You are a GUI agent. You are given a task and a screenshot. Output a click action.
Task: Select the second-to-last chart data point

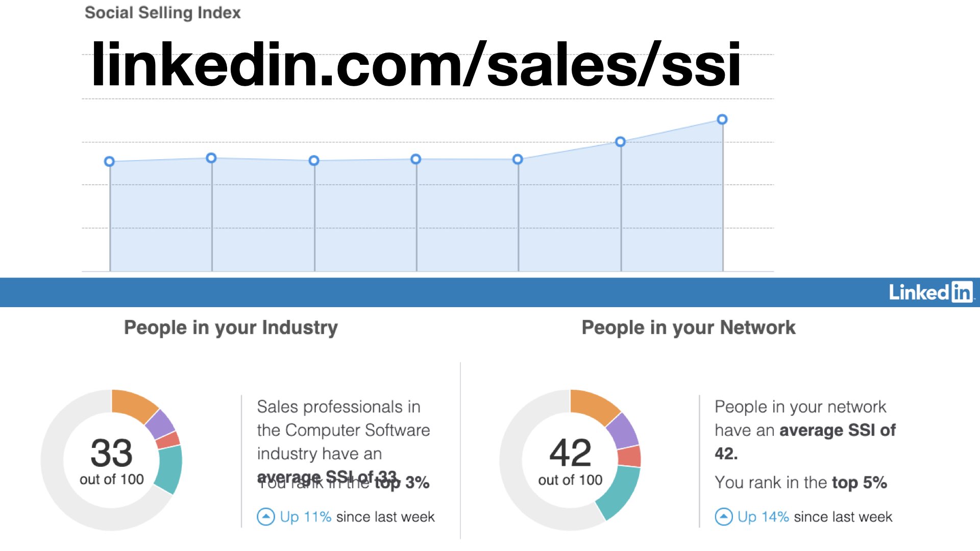pyautogui.click(x=620, y=142)
